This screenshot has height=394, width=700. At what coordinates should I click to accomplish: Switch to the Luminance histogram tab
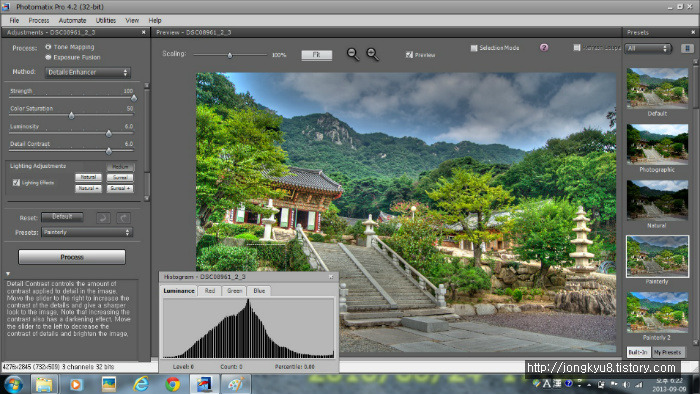pos(179,290)
